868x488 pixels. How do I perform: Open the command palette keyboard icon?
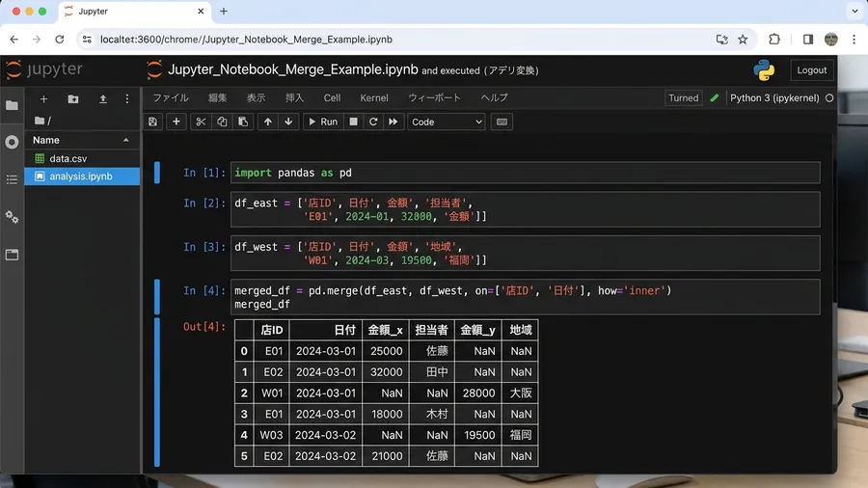click(502, 122)
